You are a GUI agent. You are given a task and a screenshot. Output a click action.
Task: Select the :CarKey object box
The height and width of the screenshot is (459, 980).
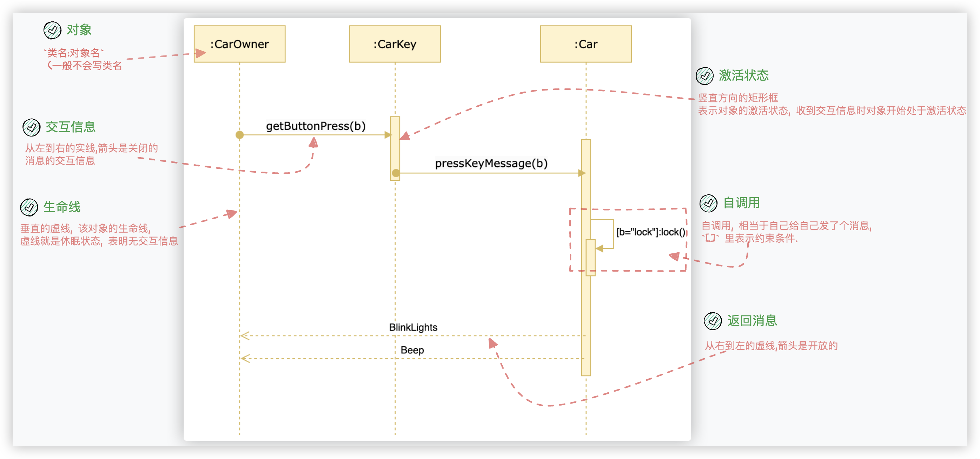[395, 44]
